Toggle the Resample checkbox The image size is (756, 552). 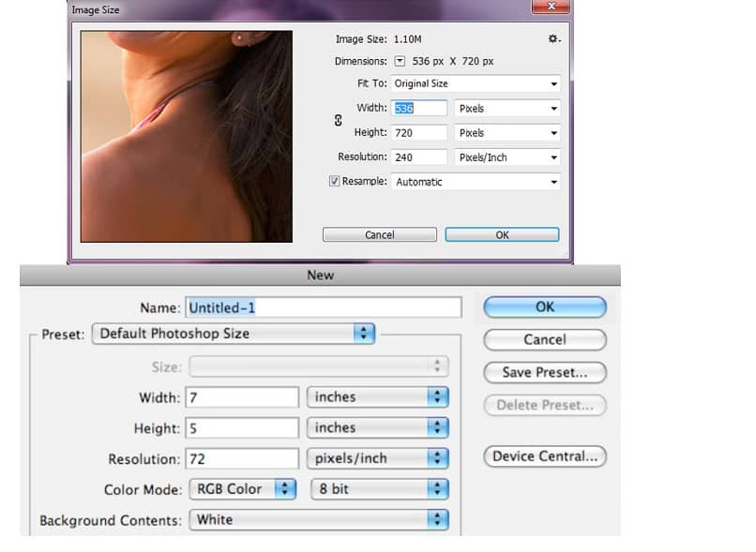pos(334,181)
